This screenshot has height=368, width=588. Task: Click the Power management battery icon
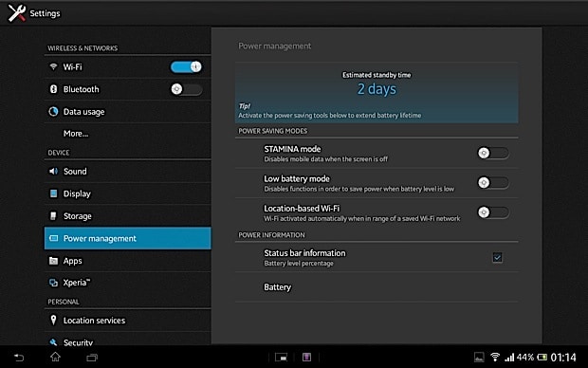[53, 238]
